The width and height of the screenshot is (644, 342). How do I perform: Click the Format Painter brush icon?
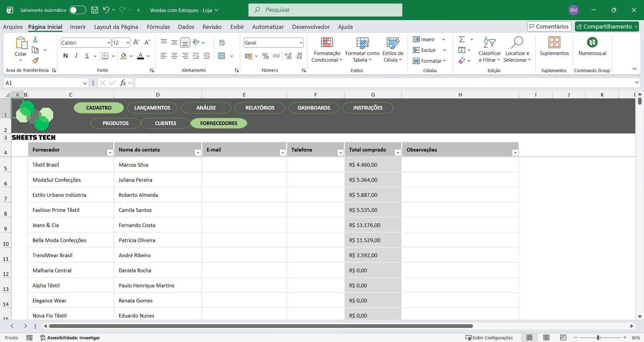click(x=35, y=60)
